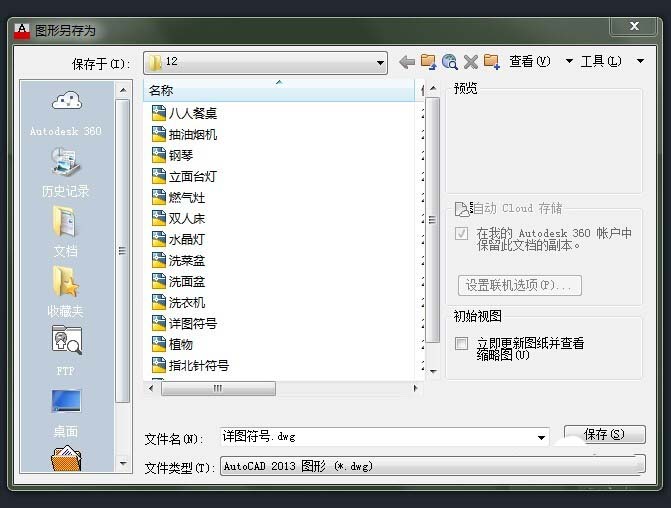Open the 文件类型 AutoCAD 2013 dropdown
The width and height of the screenshot is (671, 508).
(x=433, y=466)
